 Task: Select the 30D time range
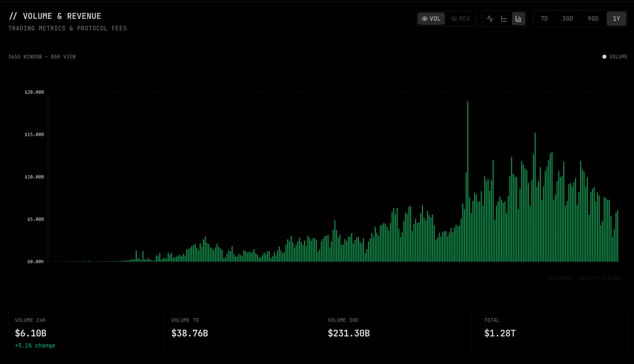pos(568,19)
